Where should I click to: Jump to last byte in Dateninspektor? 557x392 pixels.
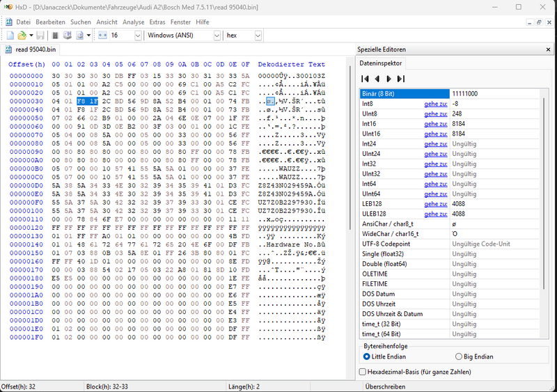pyautogui.click(x=400, y=79)
